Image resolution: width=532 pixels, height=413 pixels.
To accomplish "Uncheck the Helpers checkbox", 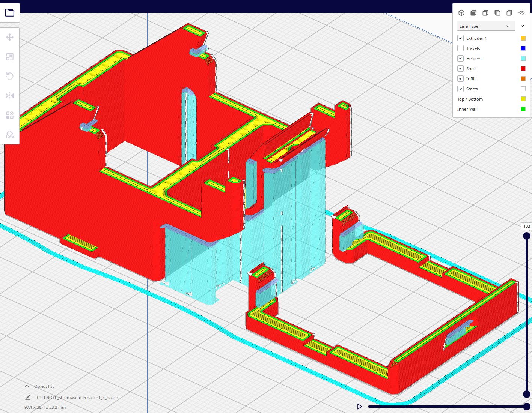I will click(x=460, y=59).
